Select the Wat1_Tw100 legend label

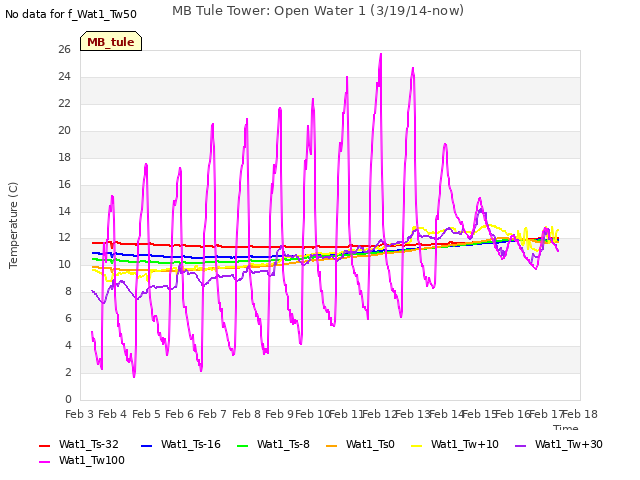[92, 460]
